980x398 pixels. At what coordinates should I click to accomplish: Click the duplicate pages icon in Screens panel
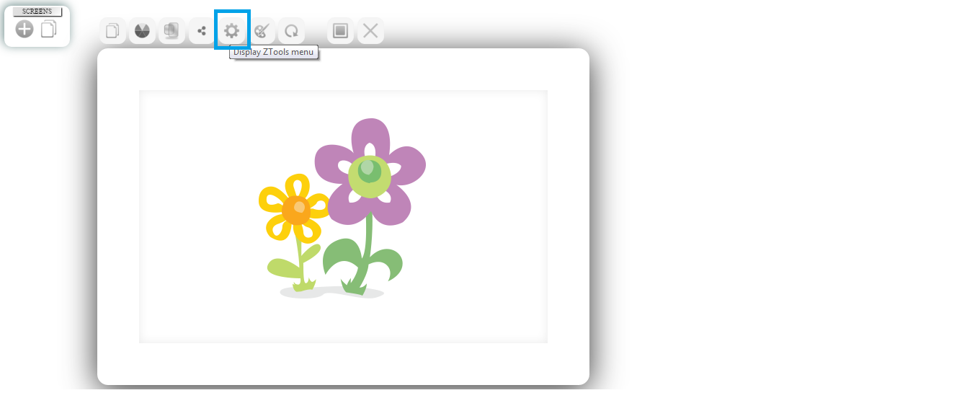click(x=49, y=30)
